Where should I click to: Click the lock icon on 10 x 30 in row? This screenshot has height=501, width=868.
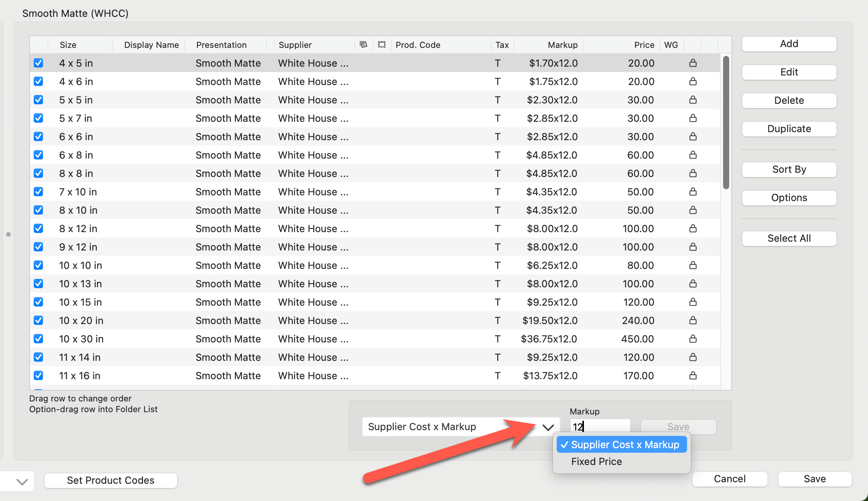pyautogui.click(x=693, y=339)
